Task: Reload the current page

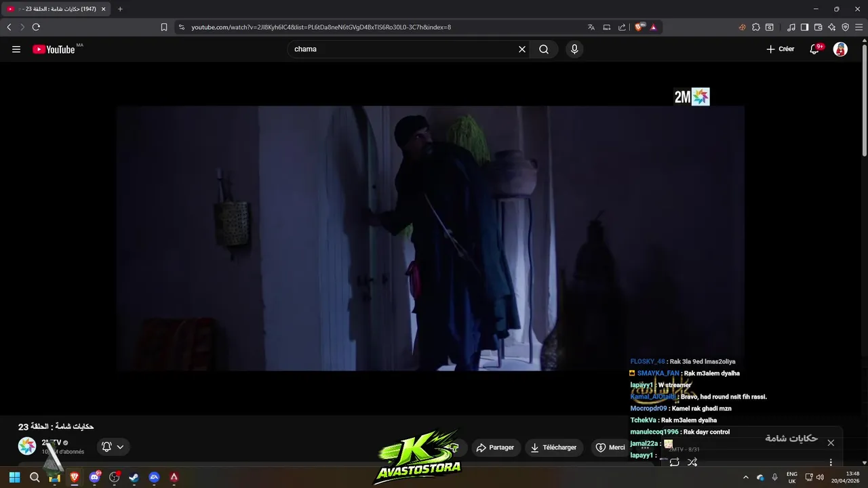Action: coord(36,27)
